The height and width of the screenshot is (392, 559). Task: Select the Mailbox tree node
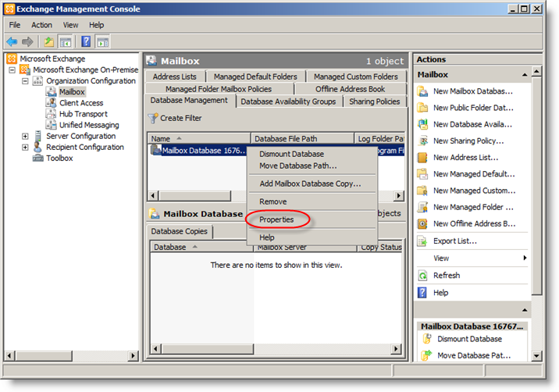[x=72, y=91]
